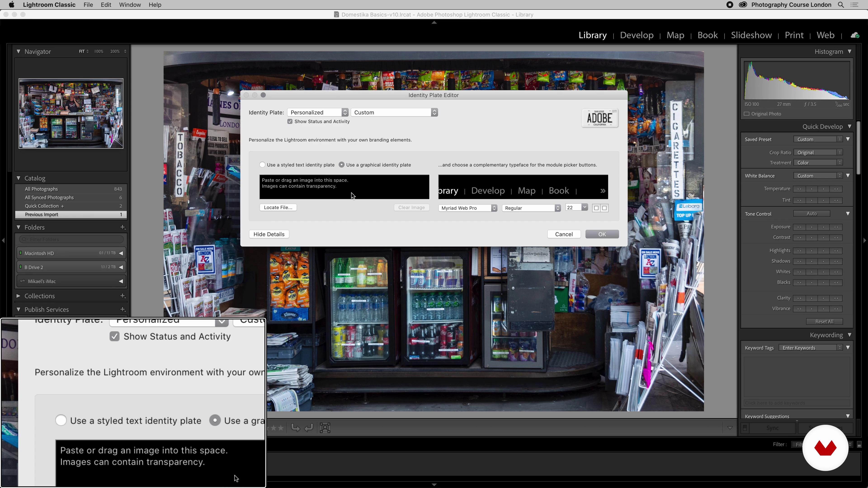Select Use a graphical identity plate
The image size is (868, 488).
click(x=342, y=165)
